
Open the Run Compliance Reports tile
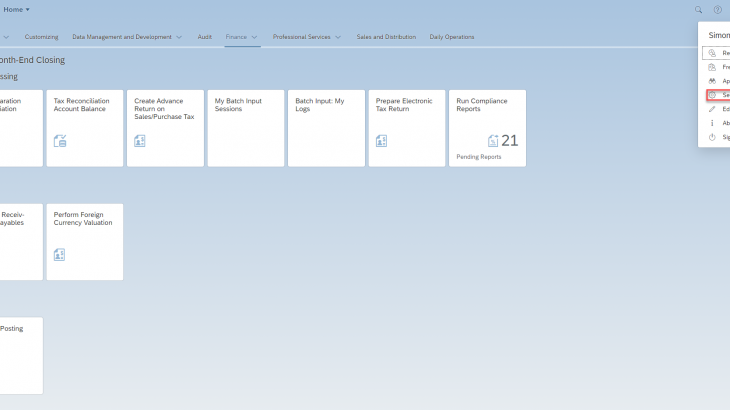pyautogui.click(x=487, y=128)
